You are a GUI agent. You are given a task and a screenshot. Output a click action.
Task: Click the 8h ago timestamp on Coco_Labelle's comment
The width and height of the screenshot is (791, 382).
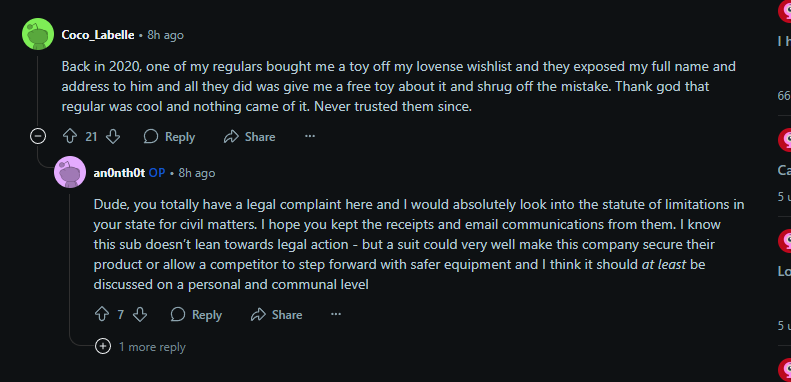(165, 35)
